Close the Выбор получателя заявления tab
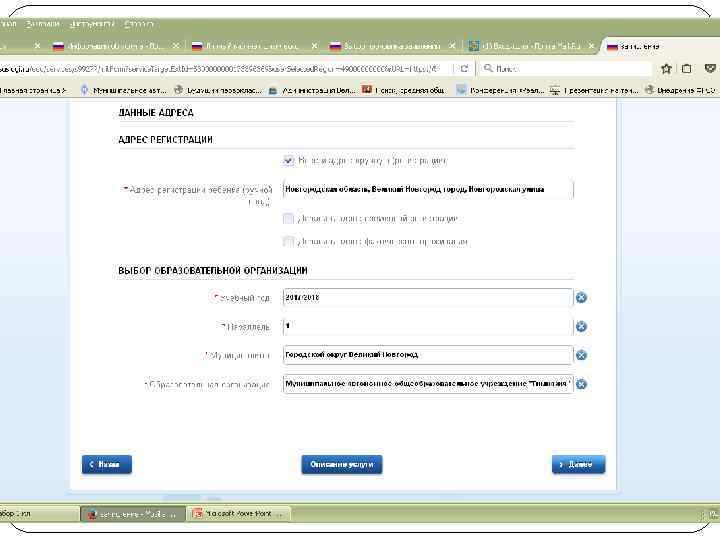This screenshot has width=720, height=540. pos(452,46)
